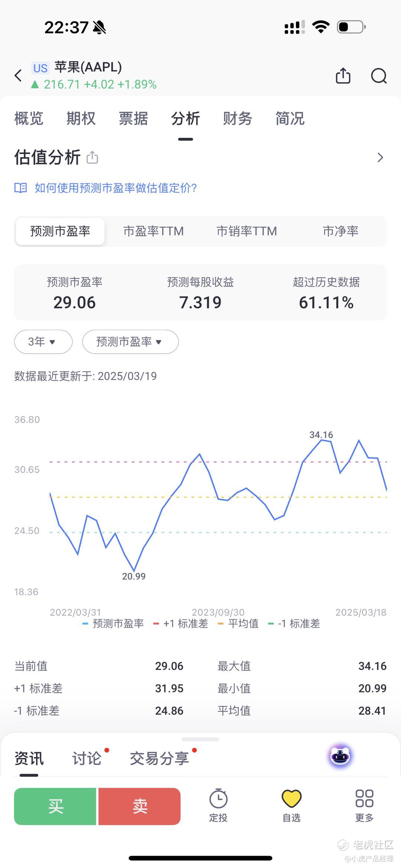401x868 pixels.
Task: Tap 苹果(AAPL) stock title
Action: (x=88, y=67)
